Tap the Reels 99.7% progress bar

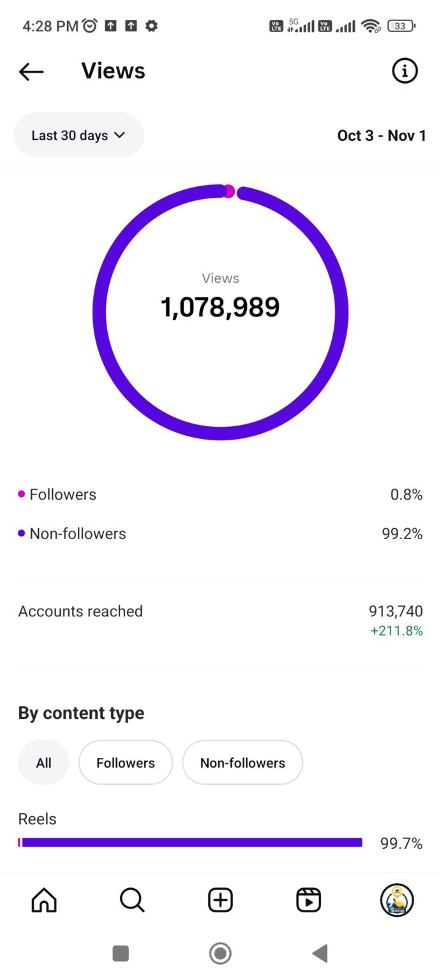(x=191, y=842)
